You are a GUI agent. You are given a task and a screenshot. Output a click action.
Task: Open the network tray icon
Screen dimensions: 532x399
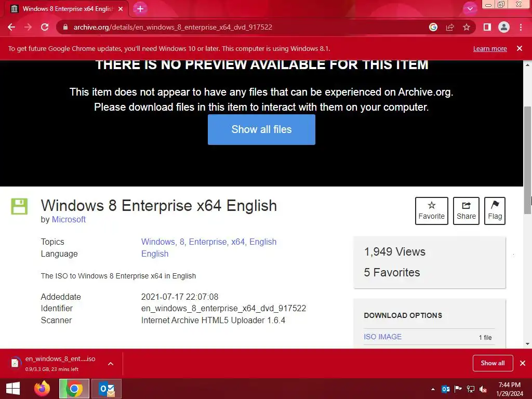(x=471, y=389)
